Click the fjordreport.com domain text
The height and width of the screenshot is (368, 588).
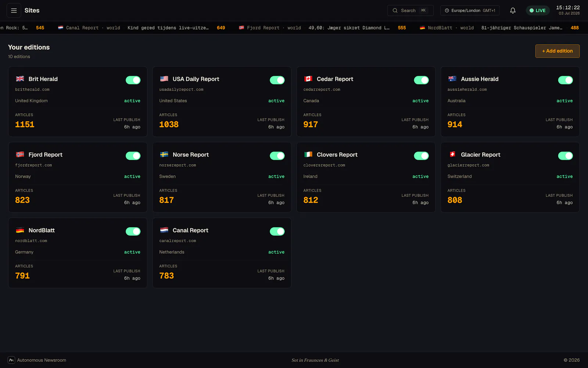click(33, 165)
